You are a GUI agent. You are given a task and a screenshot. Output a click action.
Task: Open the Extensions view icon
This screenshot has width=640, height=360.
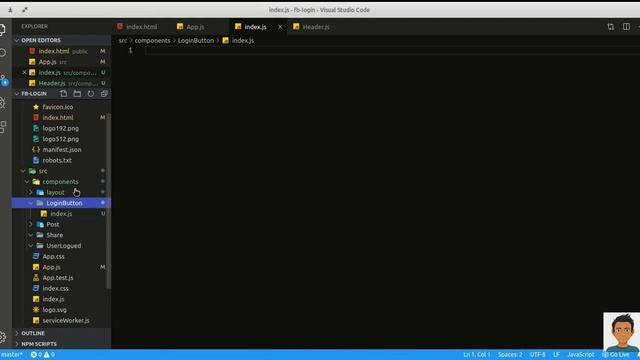click(3, 127)
